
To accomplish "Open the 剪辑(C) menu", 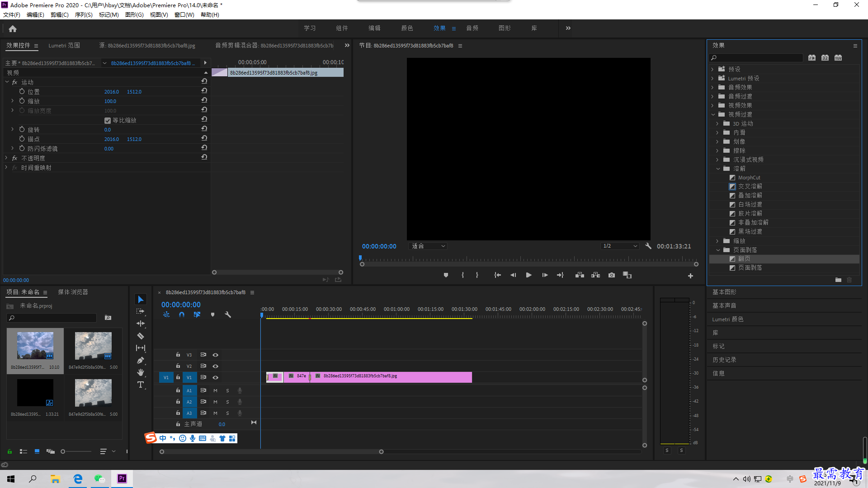I will (x=60, y=15).
